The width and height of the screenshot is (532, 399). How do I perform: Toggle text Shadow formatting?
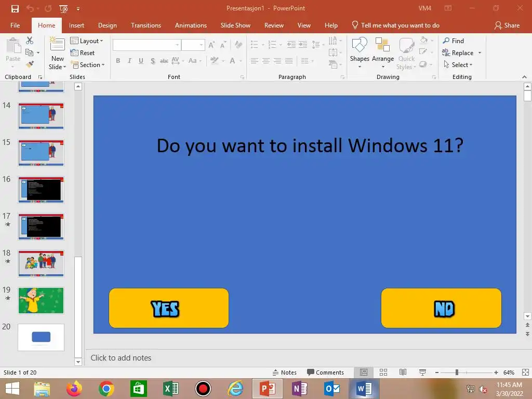coord(153,61)
